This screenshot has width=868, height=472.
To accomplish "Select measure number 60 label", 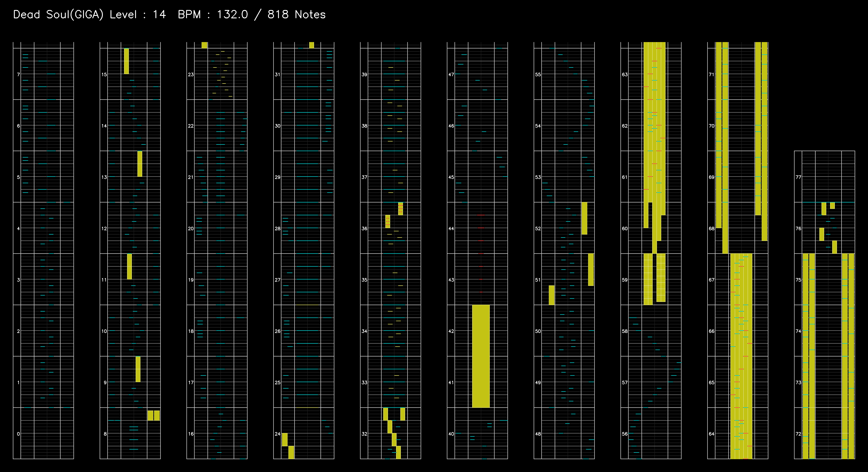I will point(625,228).
